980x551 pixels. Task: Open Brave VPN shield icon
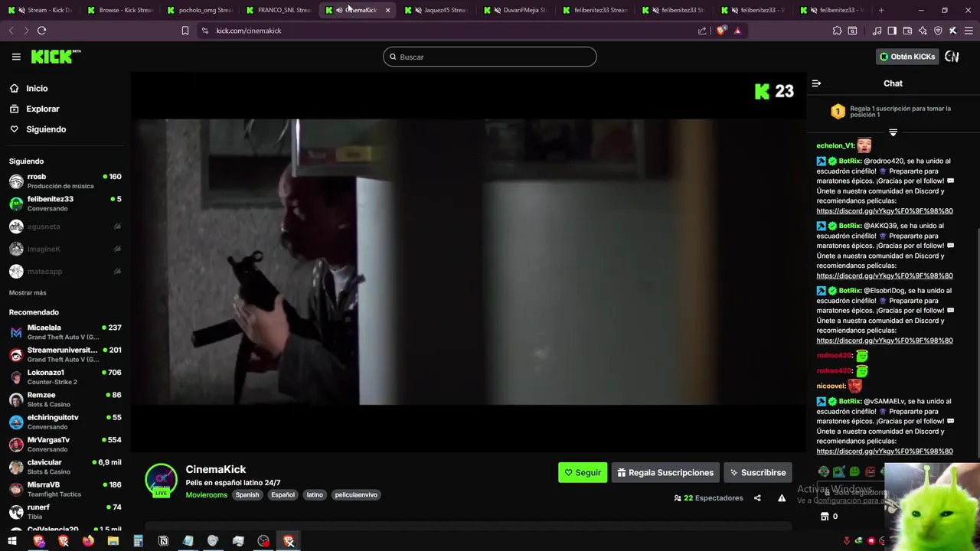[x=938, y=31]
